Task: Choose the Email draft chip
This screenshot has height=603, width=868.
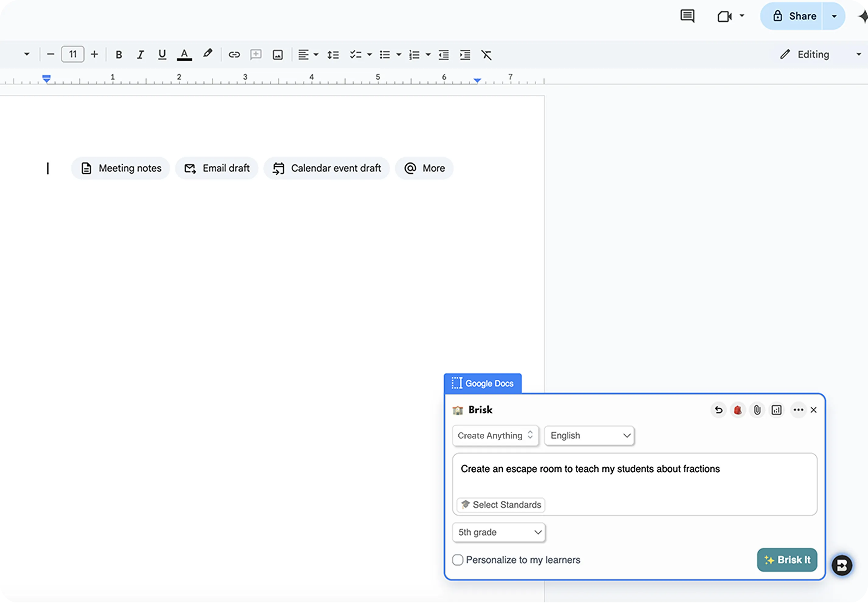Action: (217, 168)
